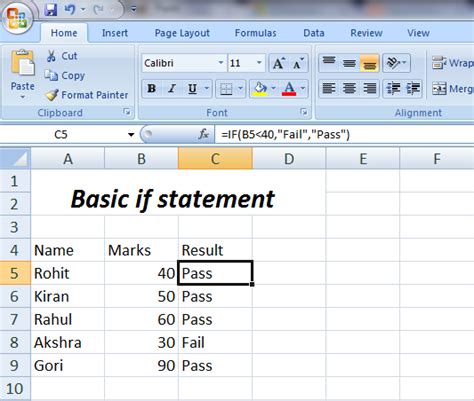Customize the Quick Access Toolbar dropdown
Screen dimensions: 474x401
tap(133, 10)
